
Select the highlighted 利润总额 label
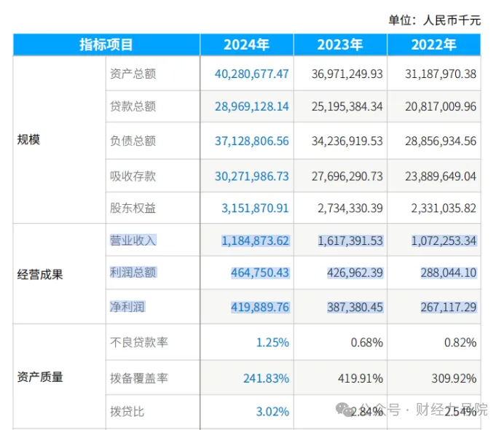(133, 273)
